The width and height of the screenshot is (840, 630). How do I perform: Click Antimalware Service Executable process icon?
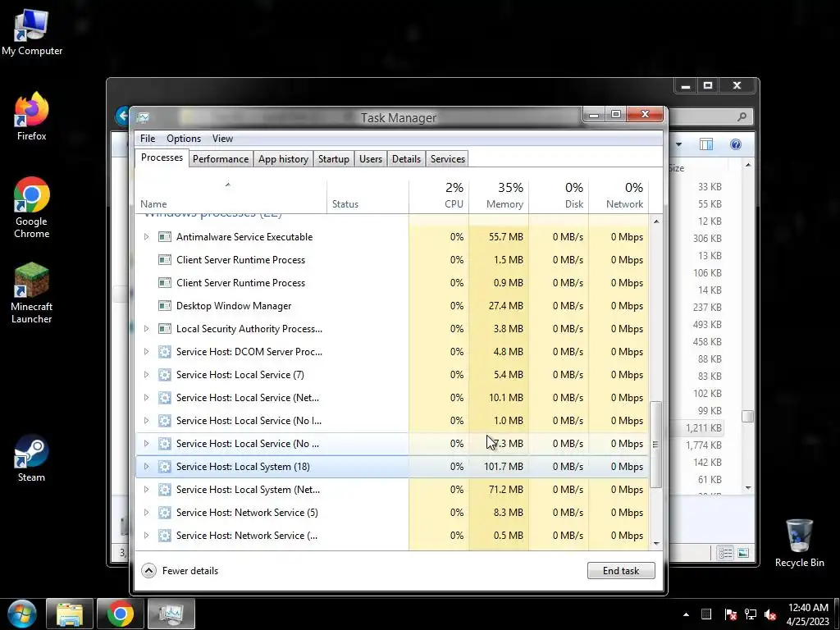point(164,237)
